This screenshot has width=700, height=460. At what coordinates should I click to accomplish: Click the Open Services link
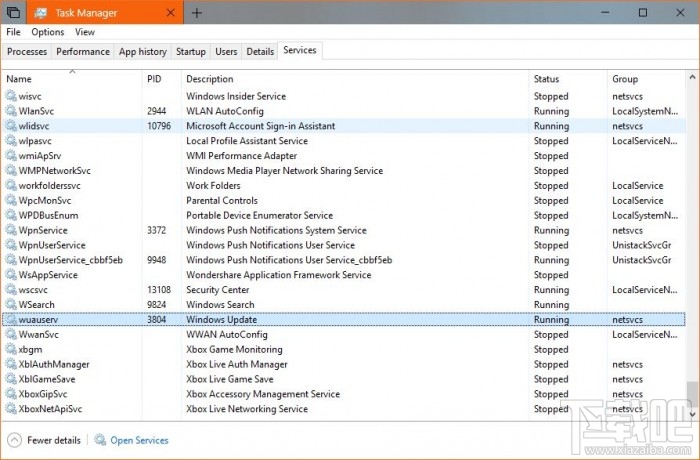tap(139, 440)
